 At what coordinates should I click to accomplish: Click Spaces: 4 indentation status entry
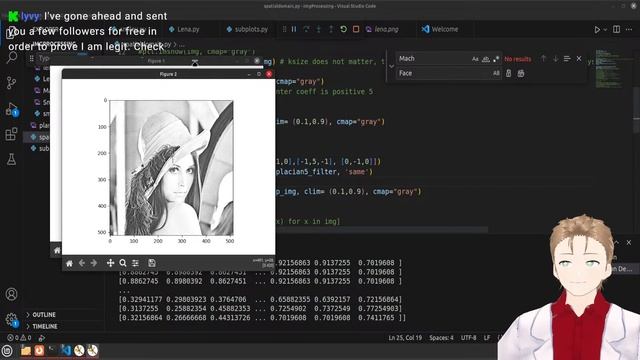[x=441, y=338]
